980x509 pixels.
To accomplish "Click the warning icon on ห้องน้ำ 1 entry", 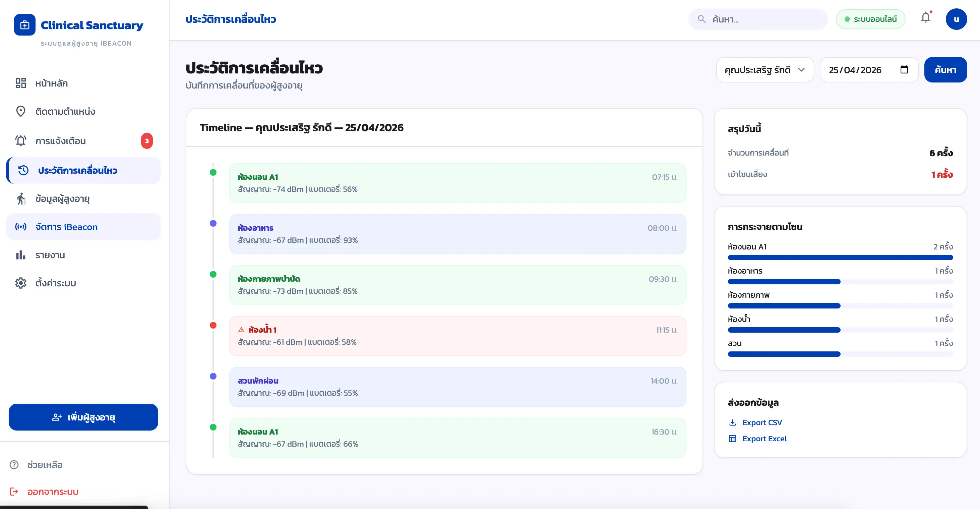I will (x=241, y=330).
